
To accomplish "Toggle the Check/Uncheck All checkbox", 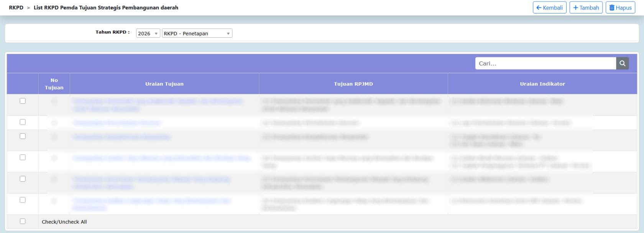I will (23, 221).
